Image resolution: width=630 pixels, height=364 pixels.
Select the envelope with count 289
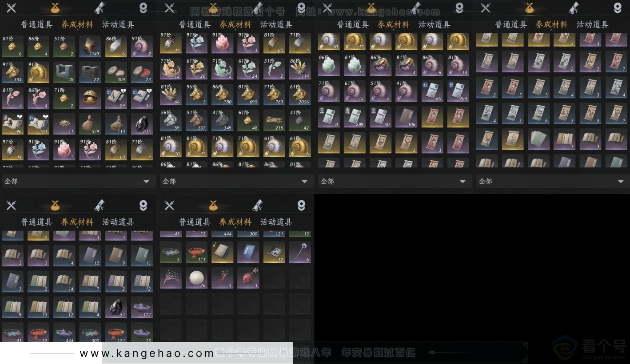coord(355,117)
